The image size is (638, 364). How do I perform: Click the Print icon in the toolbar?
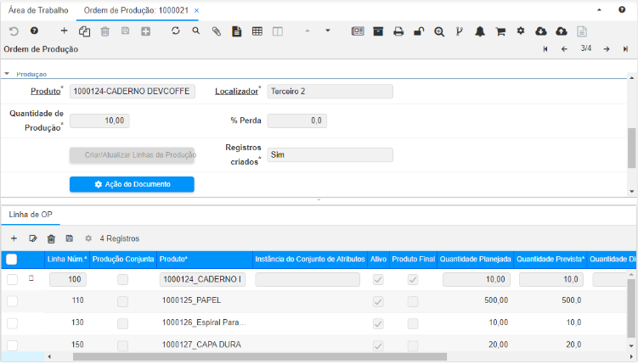click(x=398, y=31)
